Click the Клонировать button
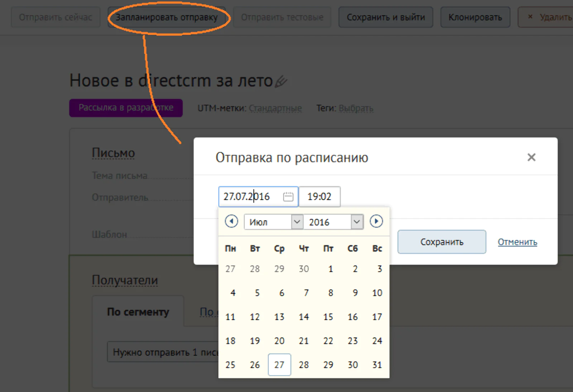573x392 pixels. pyautogui.click(x=475, y=17)
